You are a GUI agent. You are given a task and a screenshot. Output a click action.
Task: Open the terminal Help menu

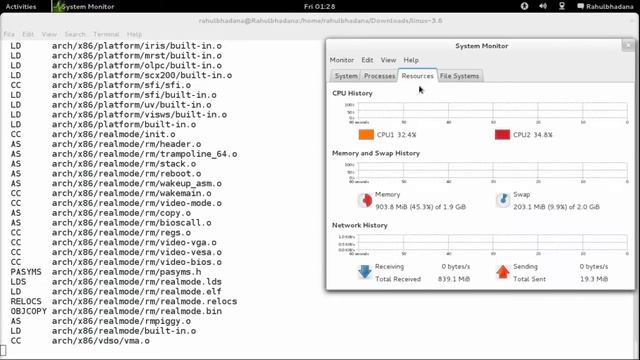coord(134,34)
